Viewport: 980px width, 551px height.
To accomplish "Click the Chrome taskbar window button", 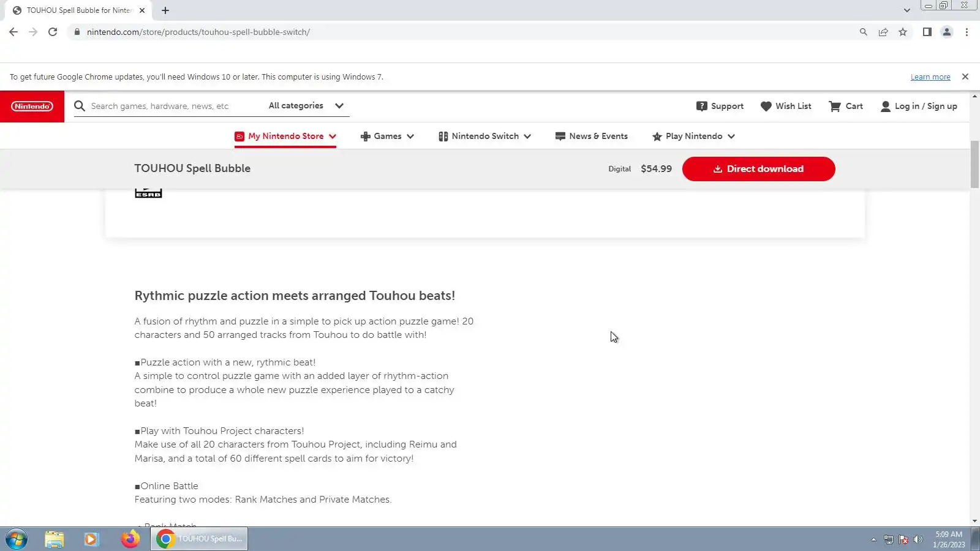I will point(199,539).
